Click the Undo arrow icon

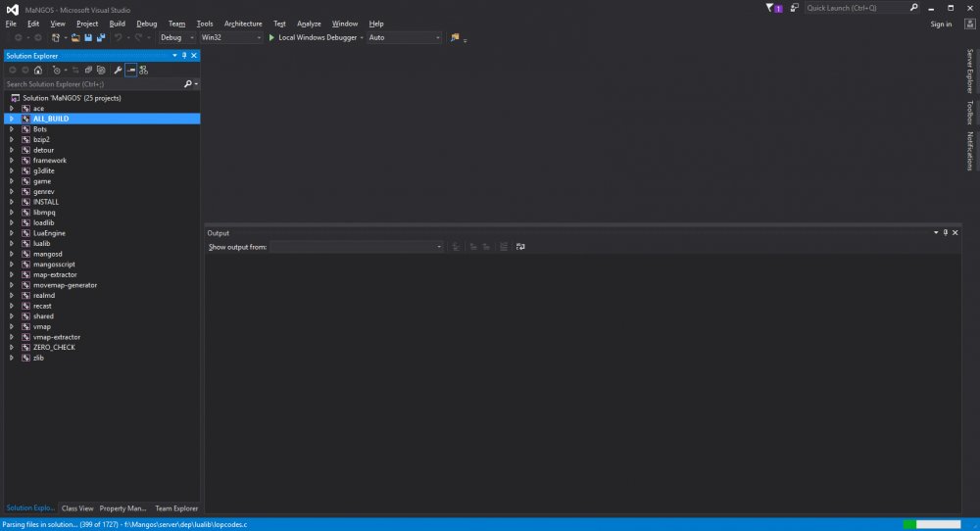[119, 37]
